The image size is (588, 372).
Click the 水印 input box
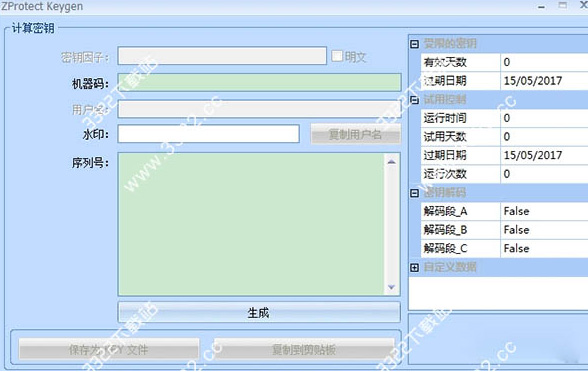pos(208,134)
